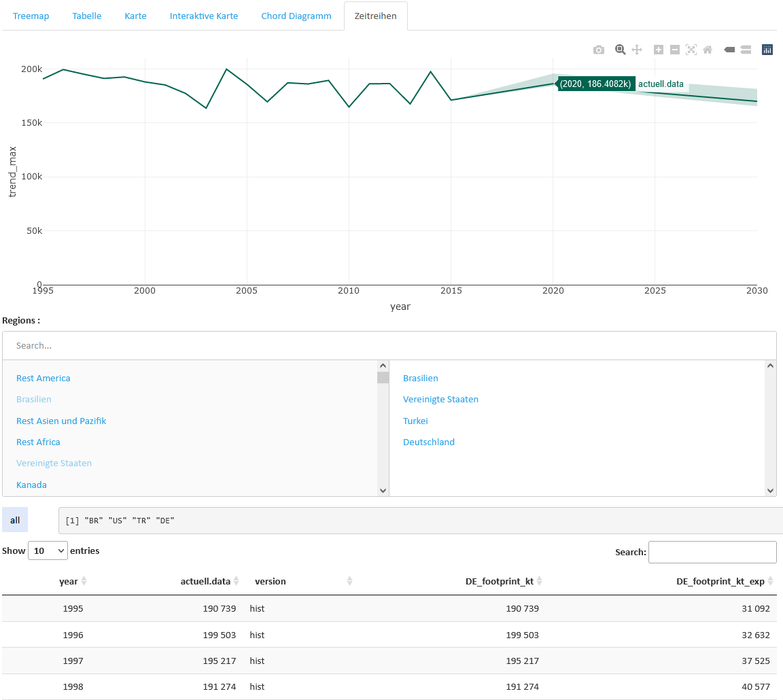Viewport: 783px width, 700px height.
Task: Click up arrow of available regions list
Action: point(383,366)
